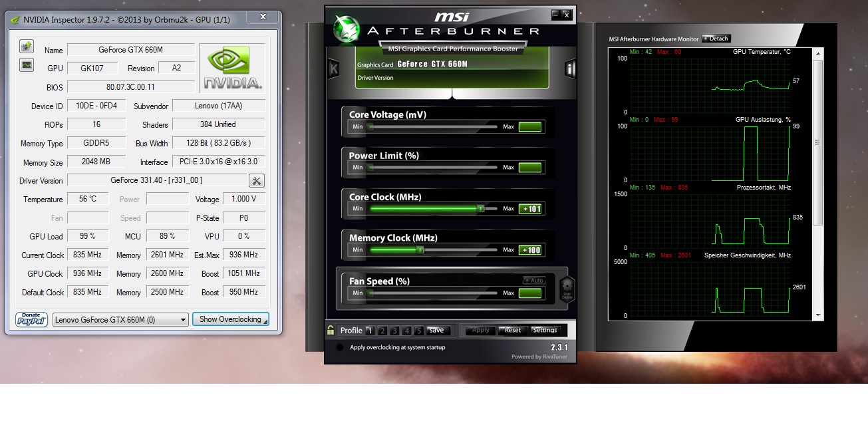The height and width of the screenshot is (431, 868).
Task: Click the Show Overclocking button
Action: [231, 319]
